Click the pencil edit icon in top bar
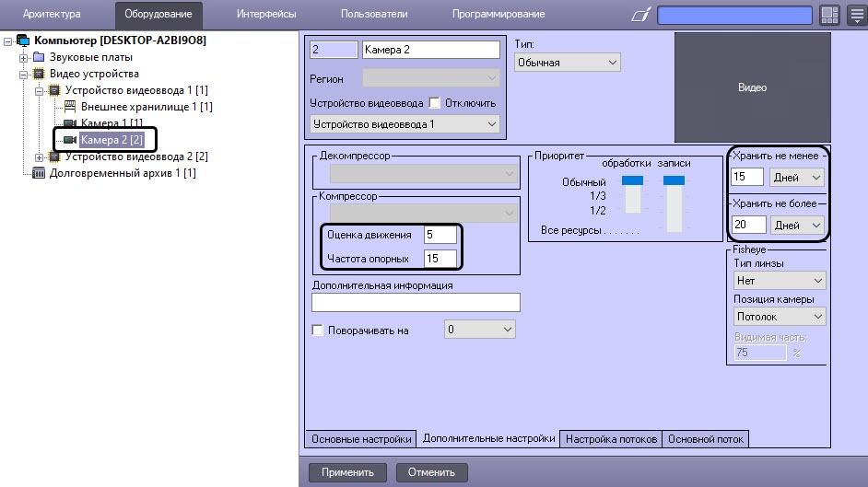Viewport: 868px width, 487px height. (x=640, y=15)
